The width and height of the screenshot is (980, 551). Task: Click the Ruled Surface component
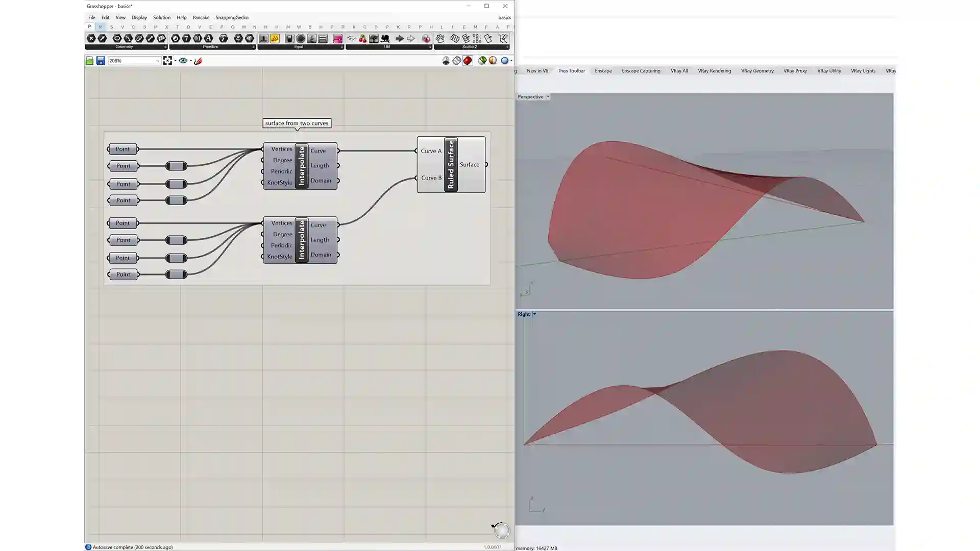tap(451, 164)
